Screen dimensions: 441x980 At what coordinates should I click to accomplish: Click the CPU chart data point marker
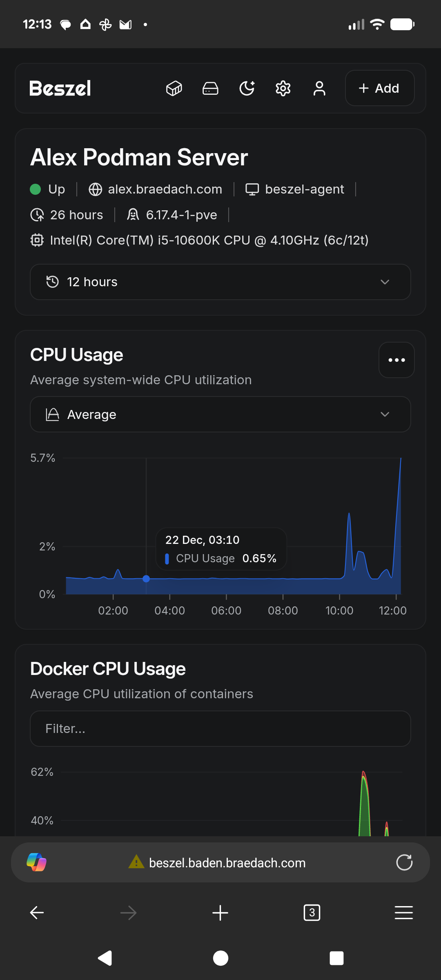146,579
